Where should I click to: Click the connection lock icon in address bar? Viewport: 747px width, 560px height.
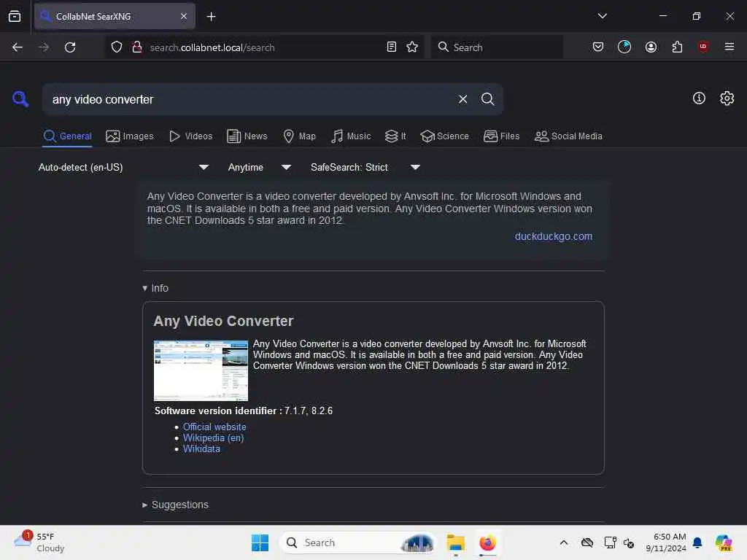click(x=137, y=47)
